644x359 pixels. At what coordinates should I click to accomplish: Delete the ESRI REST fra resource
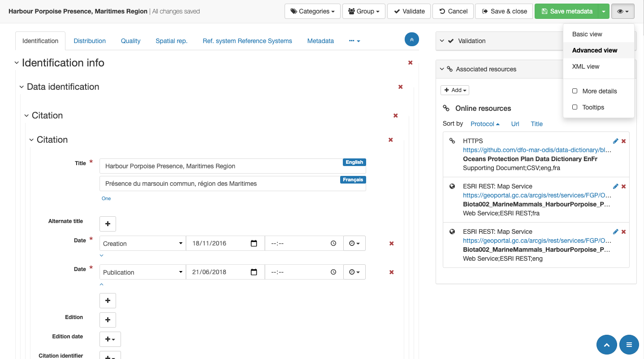pyautogui.click(x=623, y=186)
